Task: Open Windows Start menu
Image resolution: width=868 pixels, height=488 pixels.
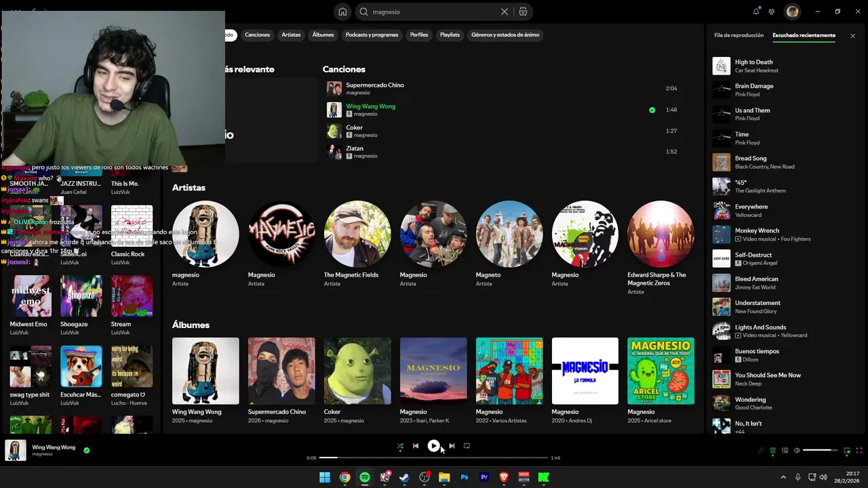Action: click(325, 477)
